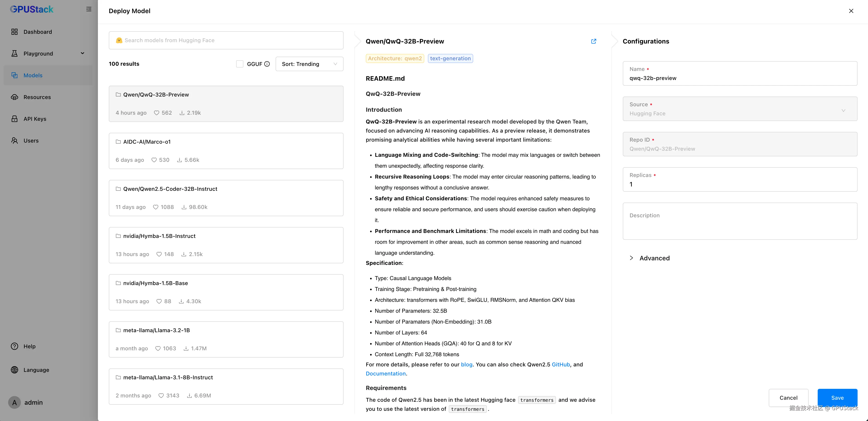868x421 pixels.
Task: Open the GitHub link in README
Action: point(560,364)
